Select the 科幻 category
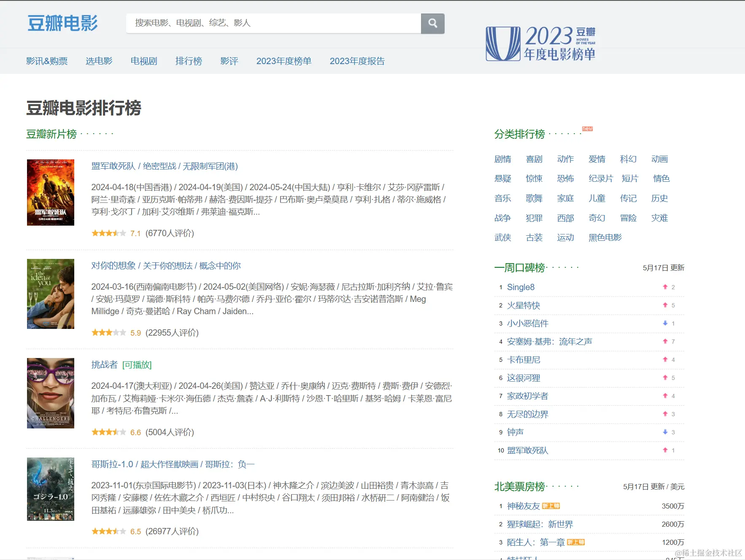The image size is (745, 560). pyautogui.click(x=628, y=159)
